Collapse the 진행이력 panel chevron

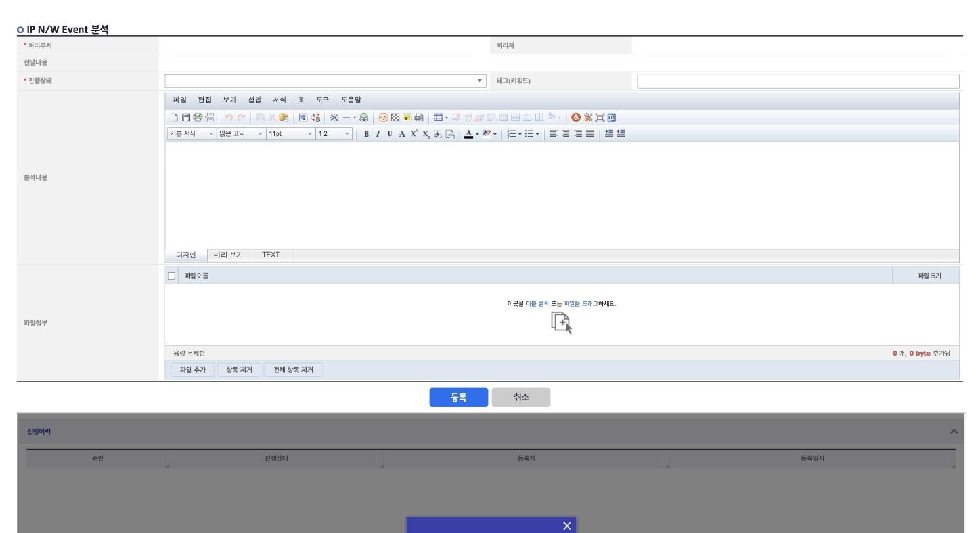click(x=954, y=431)
